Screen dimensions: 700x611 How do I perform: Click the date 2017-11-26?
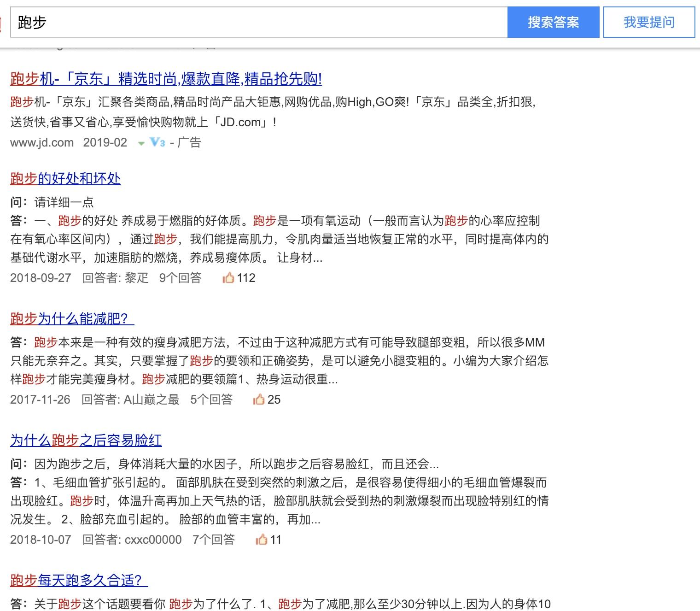pyautogui.click(x=41, y=399)
